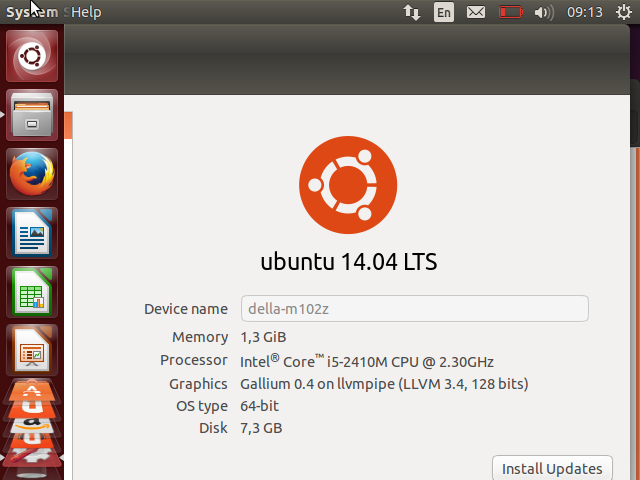Launch Firefox web browser
This screenshot has height=480, width=640.
[32, 174]
